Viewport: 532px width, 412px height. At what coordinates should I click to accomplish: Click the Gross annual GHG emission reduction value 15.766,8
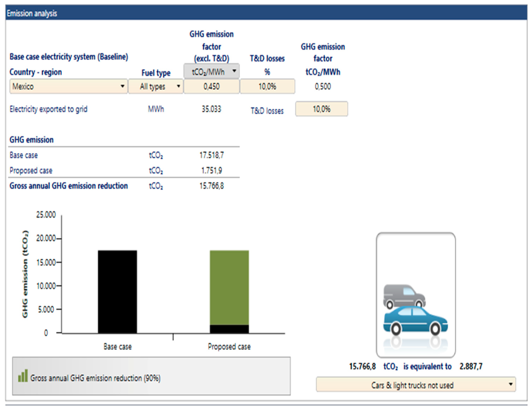211,186
